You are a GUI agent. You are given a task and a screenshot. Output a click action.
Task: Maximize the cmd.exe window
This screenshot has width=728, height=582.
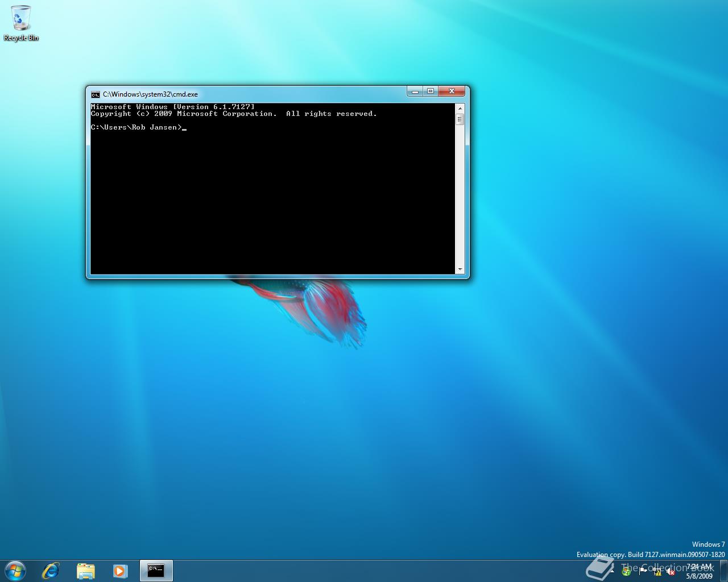tap(431, 91)
